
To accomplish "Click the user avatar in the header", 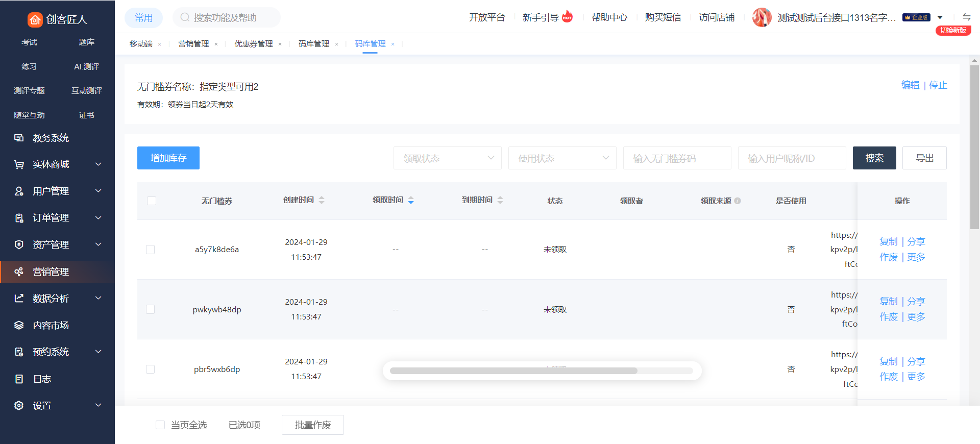I will click(x=762, y=17).
